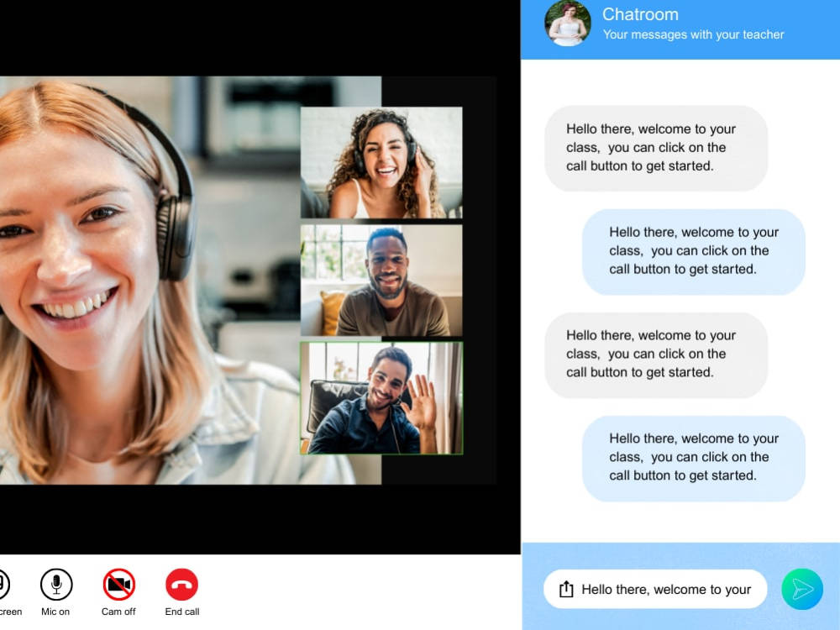Click the first gray chat message bubble
This screenshot has width=840, height=630.
[656, 149]
